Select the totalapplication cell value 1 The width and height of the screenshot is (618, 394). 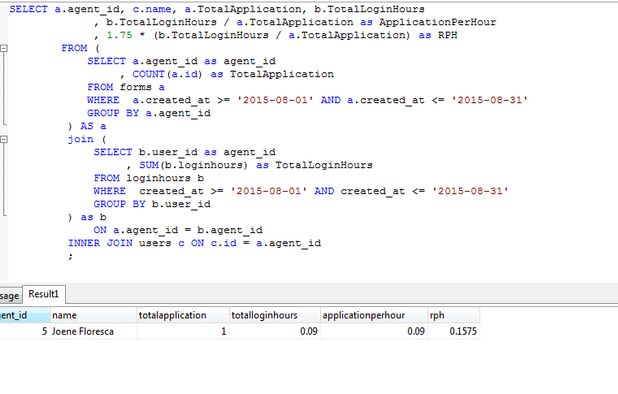coord(183,331)
